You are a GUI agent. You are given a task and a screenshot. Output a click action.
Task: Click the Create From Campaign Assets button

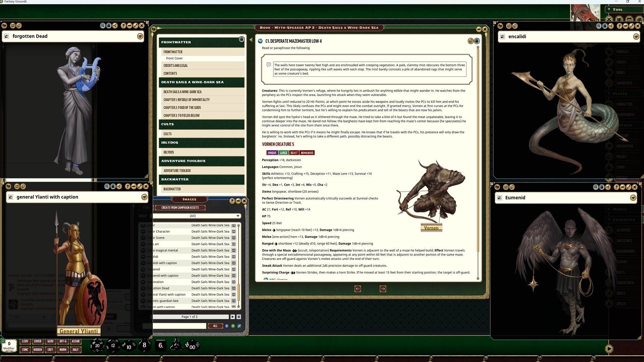point(180,207)
